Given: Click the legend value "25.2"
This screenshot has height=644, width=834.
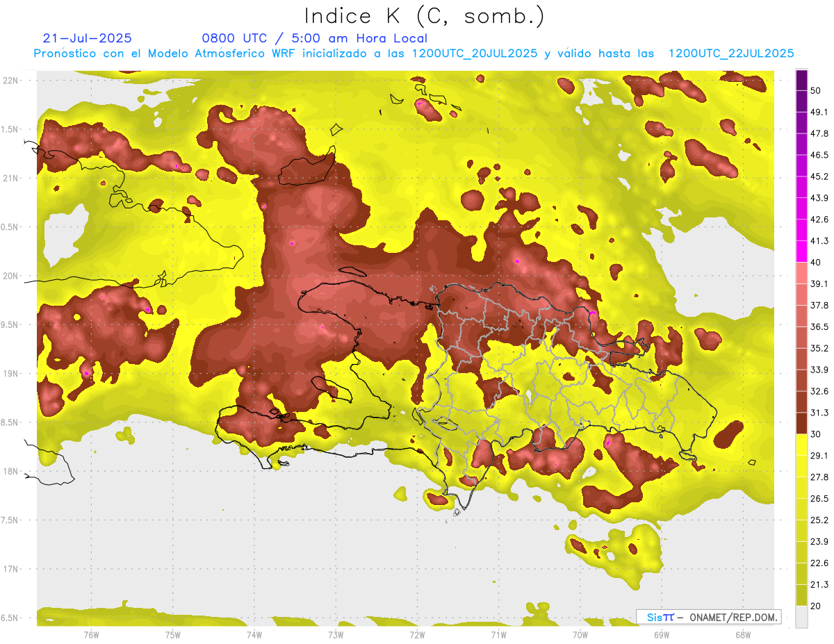Looking at the screenshot, I should click(820, 520).
